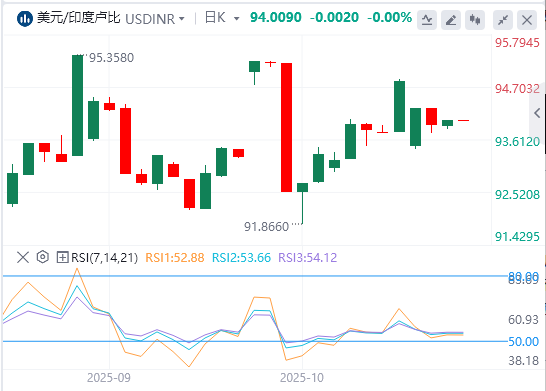This screenshot has width=546, height=391.
Task: Click the RSI(7,14,21) indicator label
Action: pyautogui.click(x=104, y=258)
